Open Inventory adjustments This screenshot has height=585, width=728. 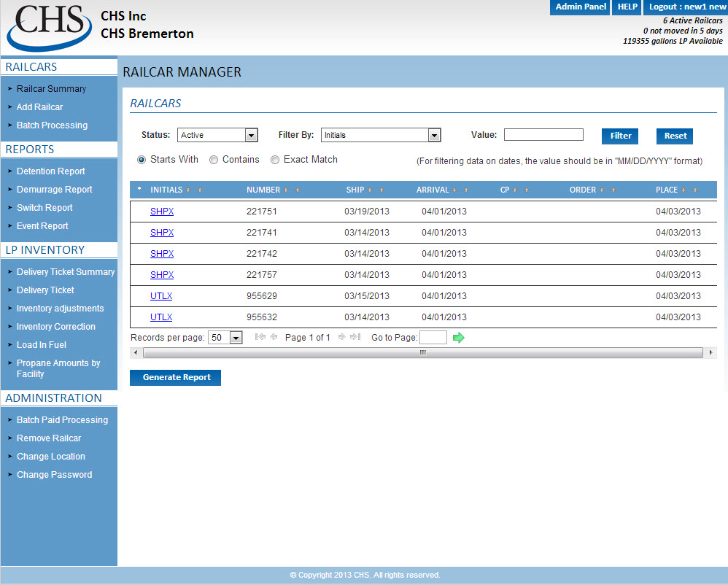click(x=61, y=309)
